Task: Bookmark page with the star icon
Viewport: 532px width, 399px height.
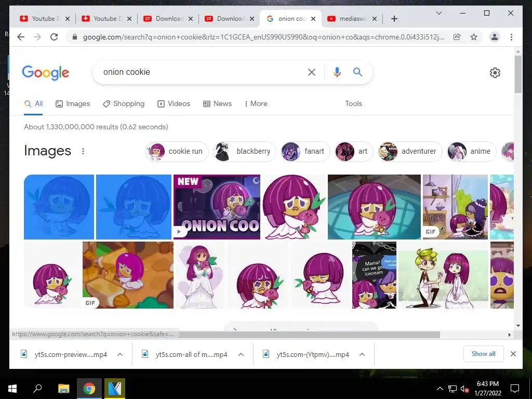Action: [x=474, y=37]
